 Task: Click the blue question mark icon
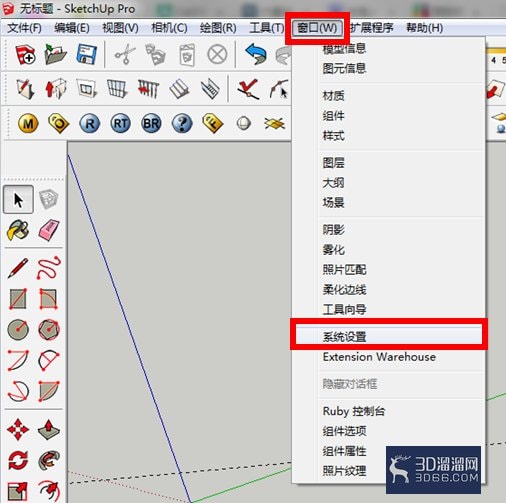[x=182, y=124]
